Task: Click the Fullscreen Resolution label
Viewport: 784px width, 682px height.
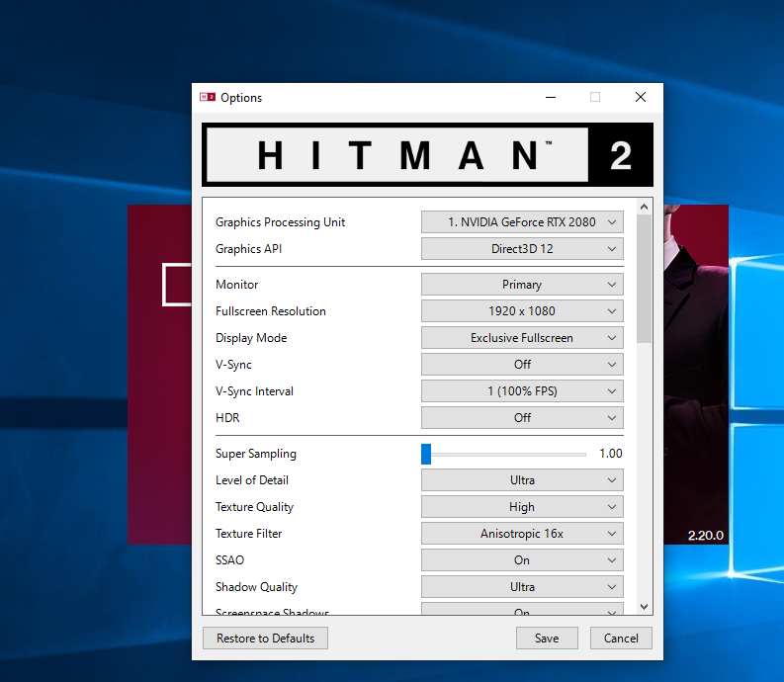Action: tap(271, 311)
